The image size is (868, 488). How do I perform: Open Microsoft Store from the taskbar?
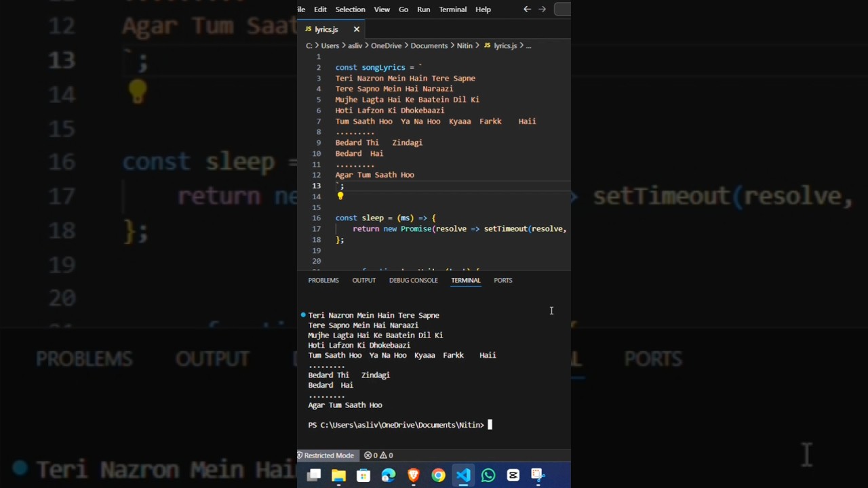coord(363,476)
